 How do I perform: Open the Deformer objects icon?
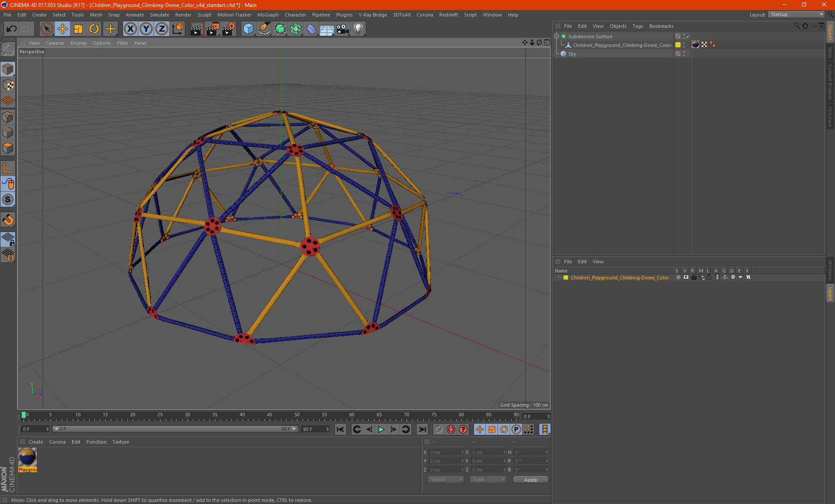pos(311,29)
